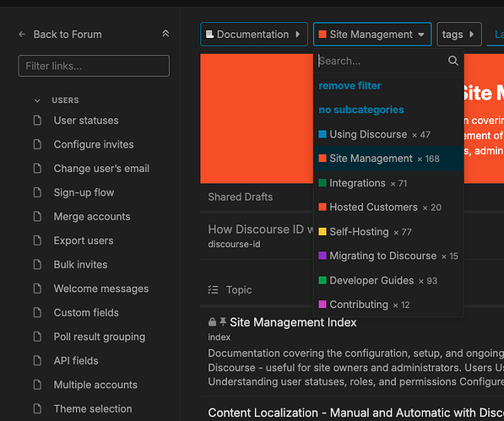The image size is (504, 421).
Task: Choose the Integrations category option
Action: 388,183
